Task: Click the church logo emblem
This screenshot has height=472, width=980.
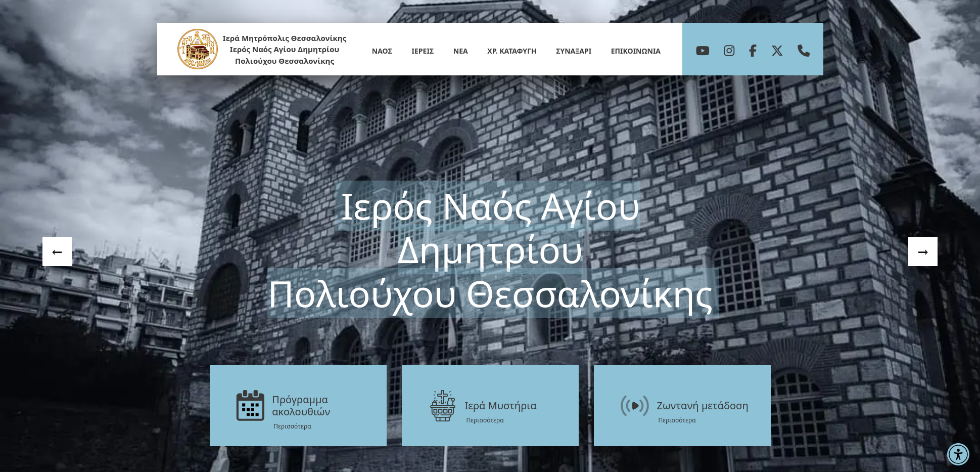Action: 198,49
